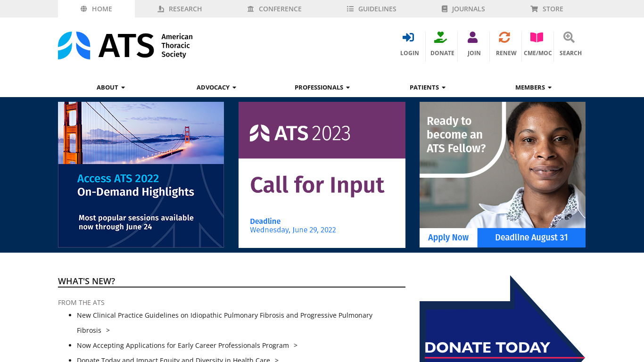Switch to the CONFERENCE tab
The width and height of the screenshot is (644, 362).
[x=274, y=9]
